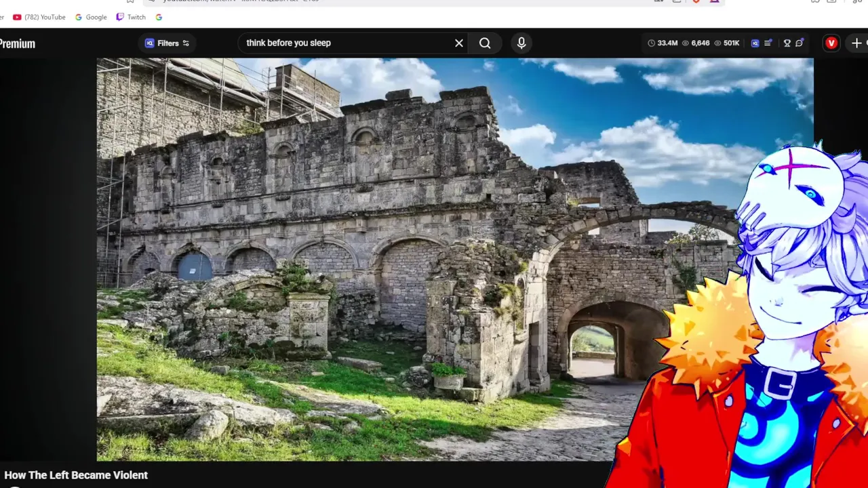Screen dimensions: 868x488
Task: Open the vidIQ logo icon in stats bar
Action: 755,43
